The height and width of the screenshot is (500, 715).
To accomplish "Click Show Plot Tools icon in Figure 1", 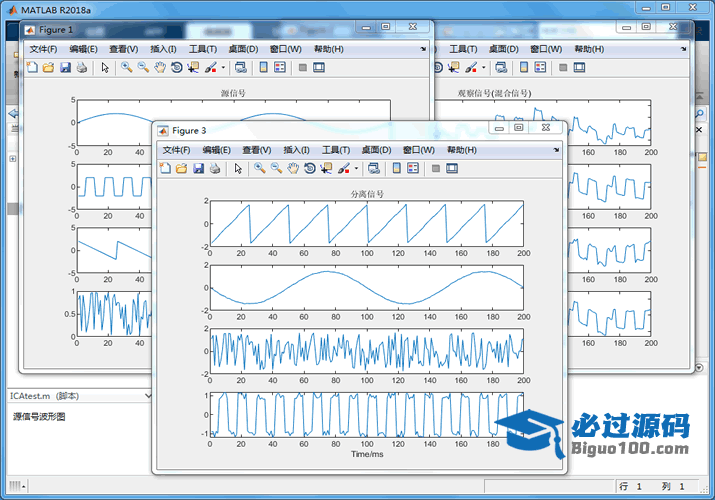I will point(319,67).
